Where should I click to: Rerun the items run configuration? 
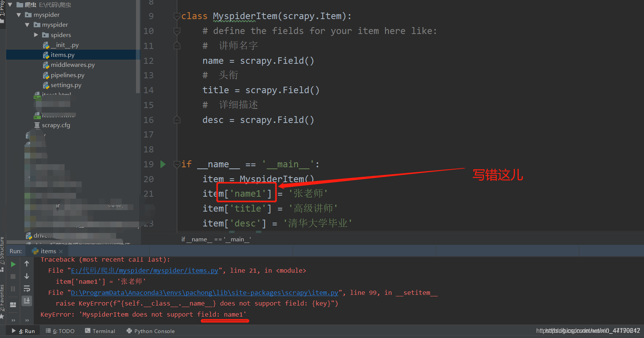pos(13,264)
